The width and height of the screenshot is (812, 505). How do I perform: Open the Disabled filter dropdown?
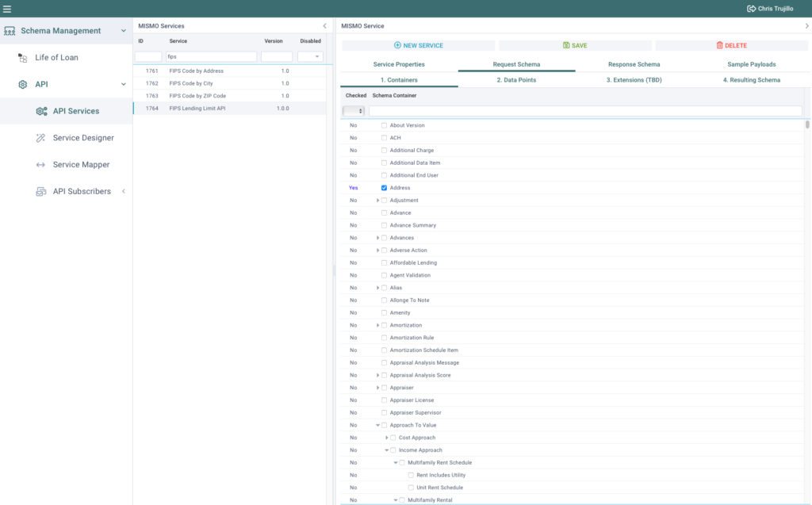(x=311, y=56)
